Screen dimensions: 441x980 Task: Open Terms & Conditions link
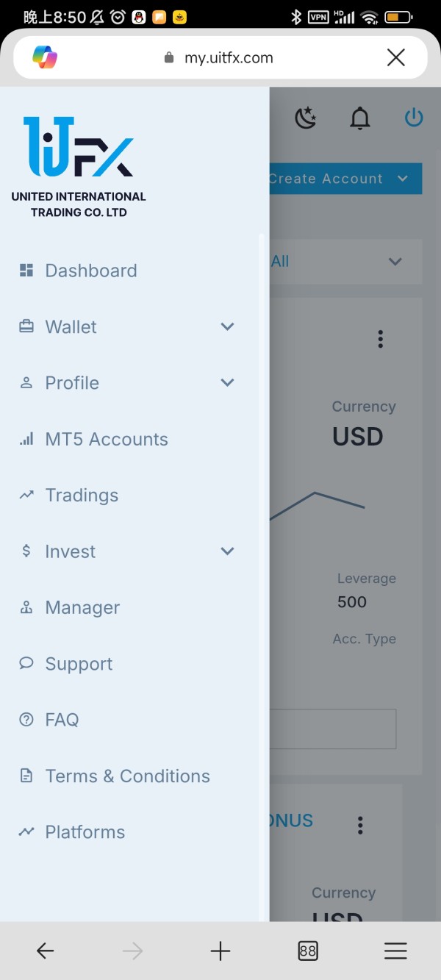click(127, 776)
